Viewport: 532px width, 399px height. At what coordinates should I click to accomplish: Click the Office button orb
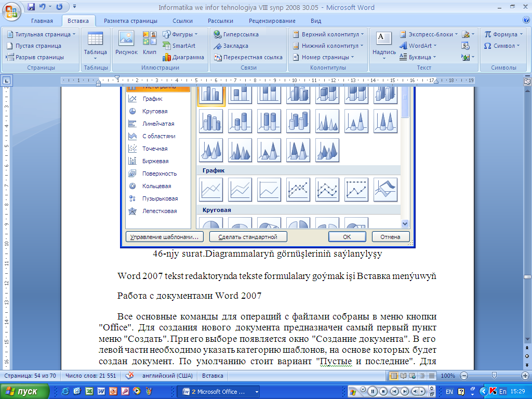pyautogui.click(x=11, y=11)
